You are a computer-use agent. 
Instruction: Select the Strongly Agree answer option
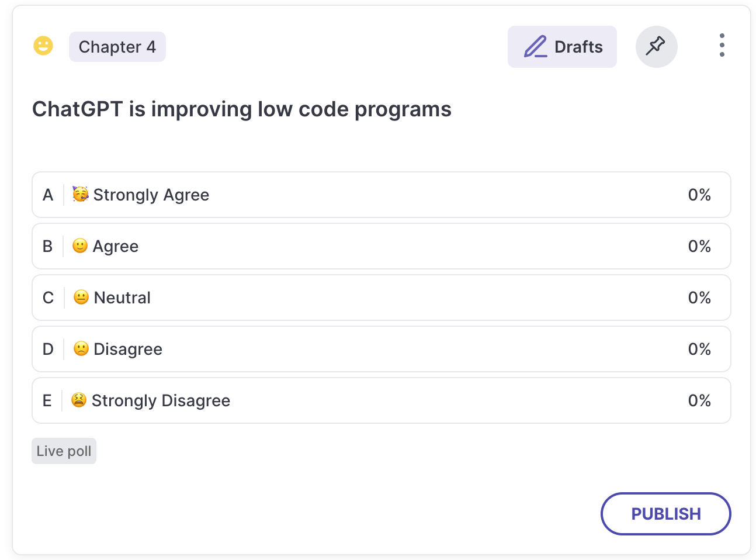pyautogui.click(x=382, y=195)
